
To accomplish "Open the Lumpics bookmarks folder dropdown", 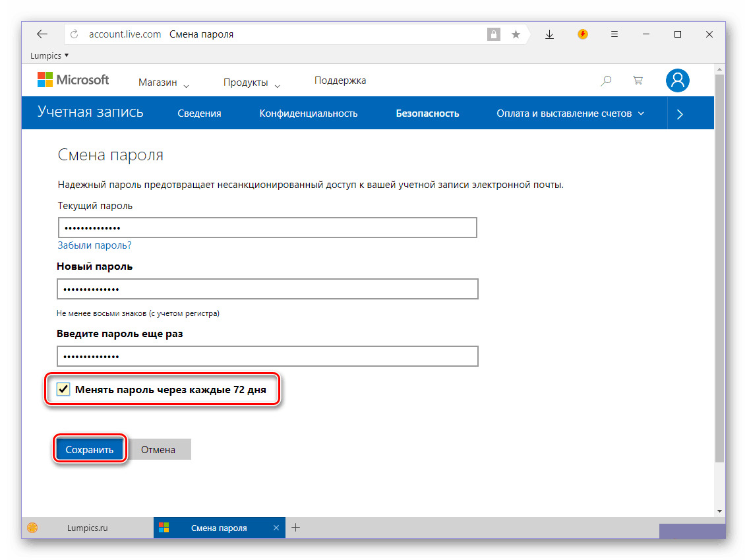I will 49,55.
